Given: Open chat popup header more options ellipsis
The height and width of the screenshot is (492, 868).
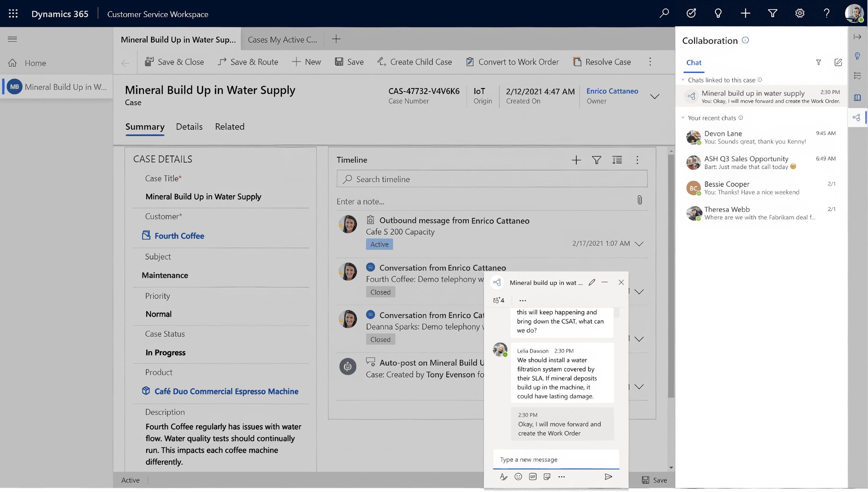Looking at the screenshot, I should point(523,300).
